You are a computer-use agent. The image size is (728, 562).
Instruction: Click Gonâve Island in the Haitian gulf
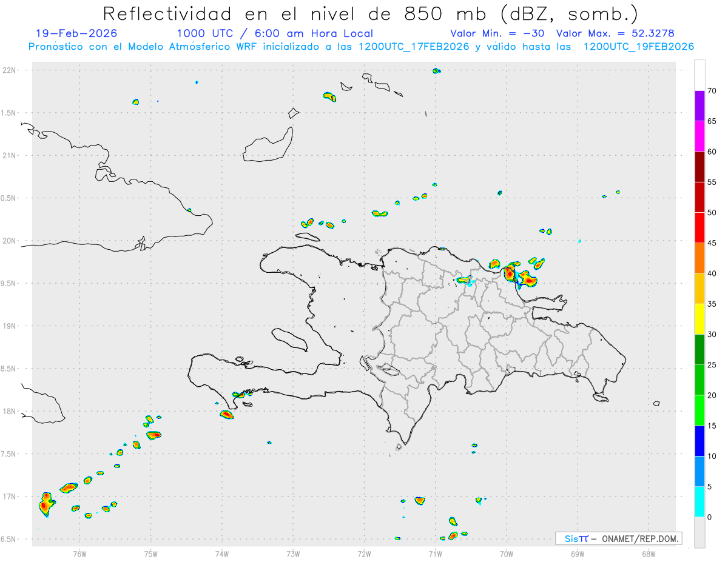coord(289,340)
